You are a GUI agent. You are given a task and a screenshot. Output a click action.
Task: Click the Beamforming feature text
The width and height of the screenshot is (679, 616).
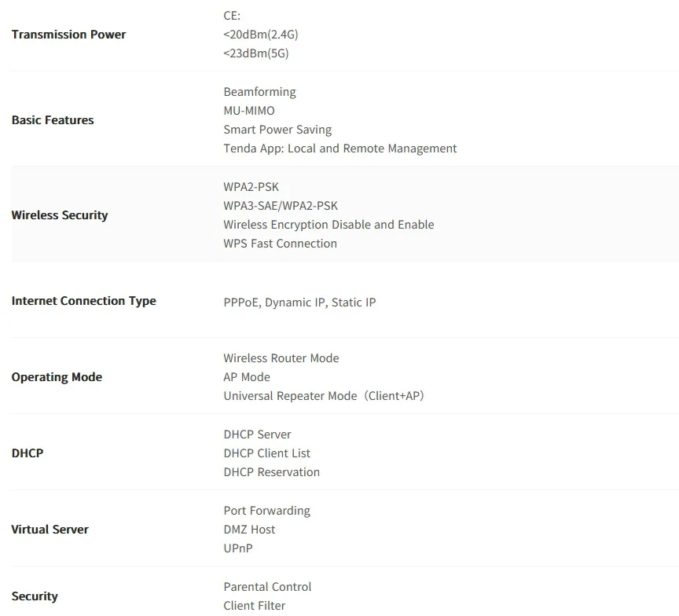(x=259, y=92)
